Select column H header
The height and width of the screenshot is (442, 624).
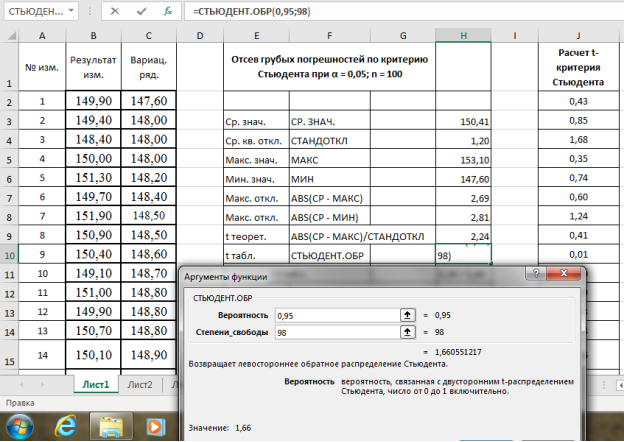coord(463,36)
